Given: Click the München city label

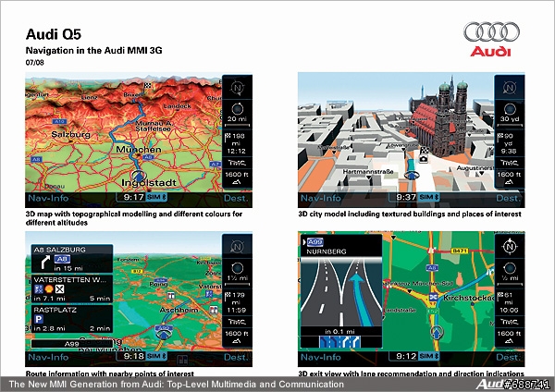Looking at the screenshot, I should [x=139, y=149].
